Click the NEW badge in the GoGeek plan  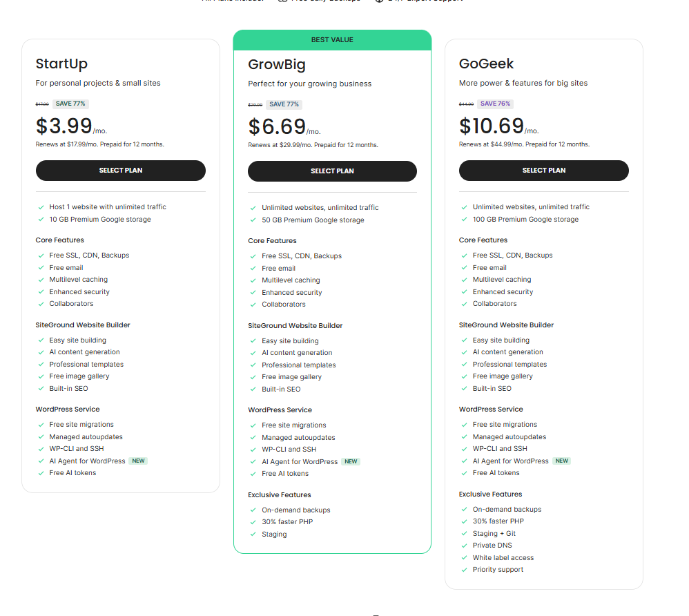[562, 461]
